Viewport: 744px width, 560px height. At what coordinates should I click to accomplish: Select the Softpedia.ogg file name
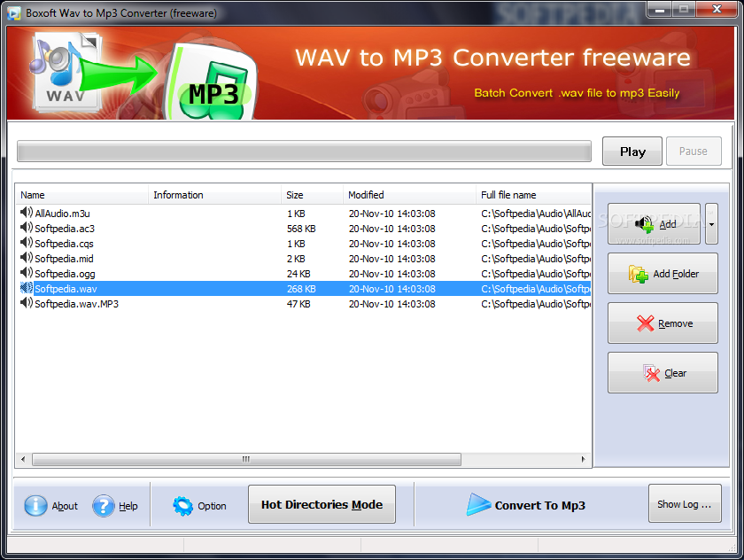click(65, 274)
